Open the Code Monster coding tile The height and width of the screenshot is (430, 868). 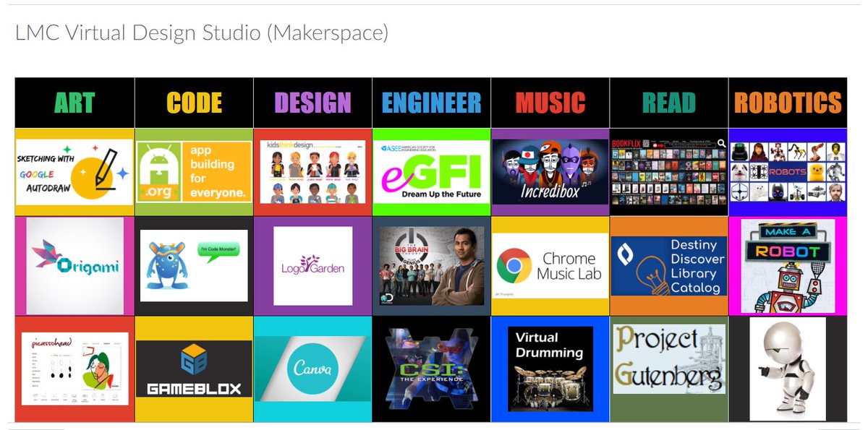(192, 264)
